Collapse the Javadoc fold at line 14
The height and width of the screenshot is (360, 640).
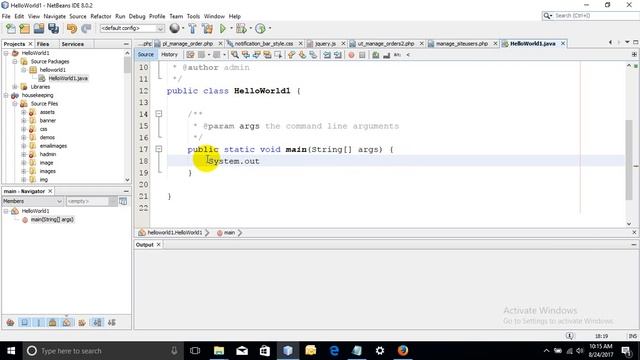point(159,113)
